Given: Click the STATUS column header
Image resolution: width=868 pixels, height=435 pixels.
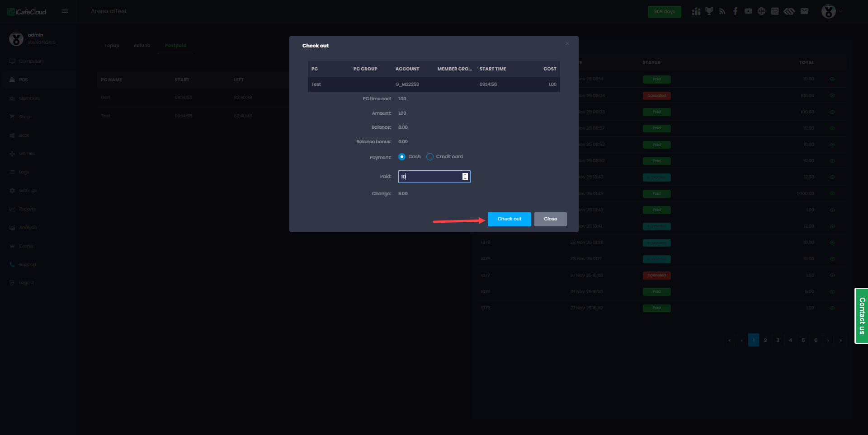Looking at the screenshot, I should 651,63.
